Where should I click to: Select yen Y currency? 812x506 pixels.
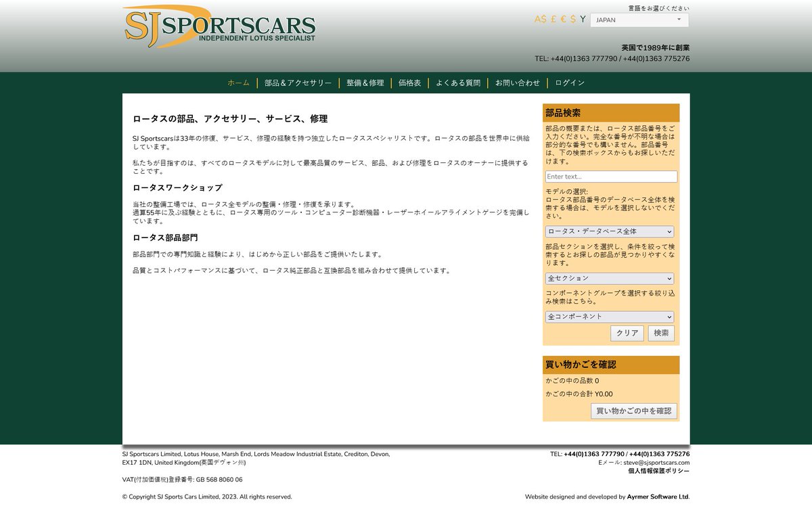pyautogui.click(x=583, y=20)
